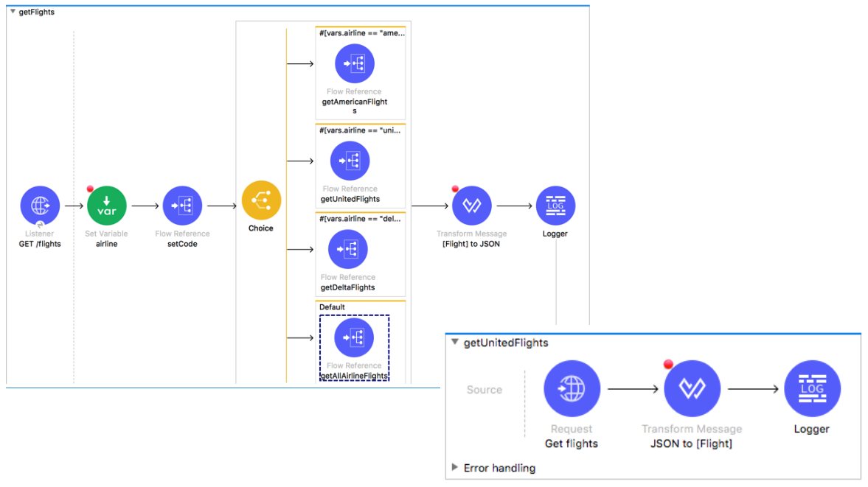Screen dimensions: 868x487
Task: Click the delta airline condition label
Action: pyautogui.click(x=360, y=219)
